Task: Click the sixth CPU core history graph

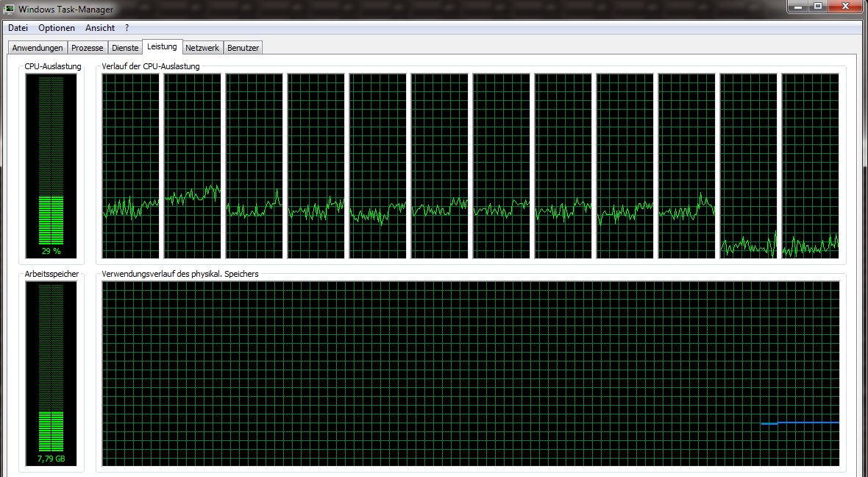Action: (x=440, y=166)
